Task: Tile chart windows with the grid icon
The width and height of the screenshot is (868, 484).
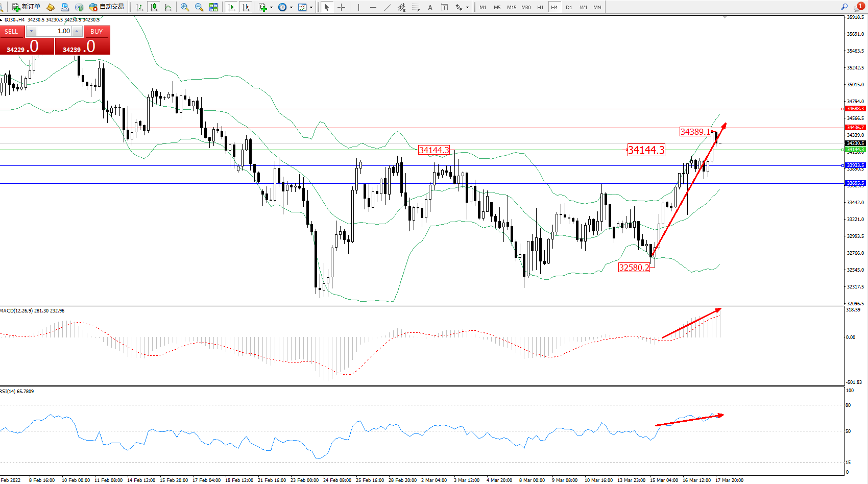Action: click(213, 7)
